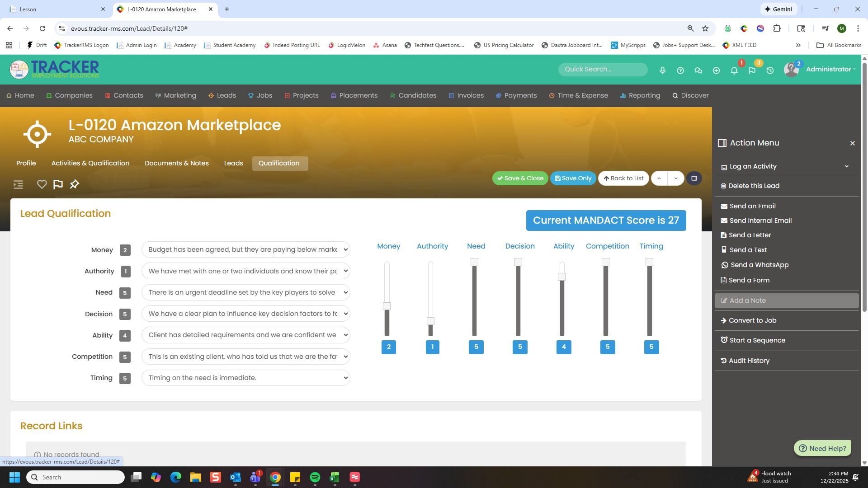Viewport: 868px width, 488px height.
Task: Open the chat messages icon
Action: click(698, 70)
